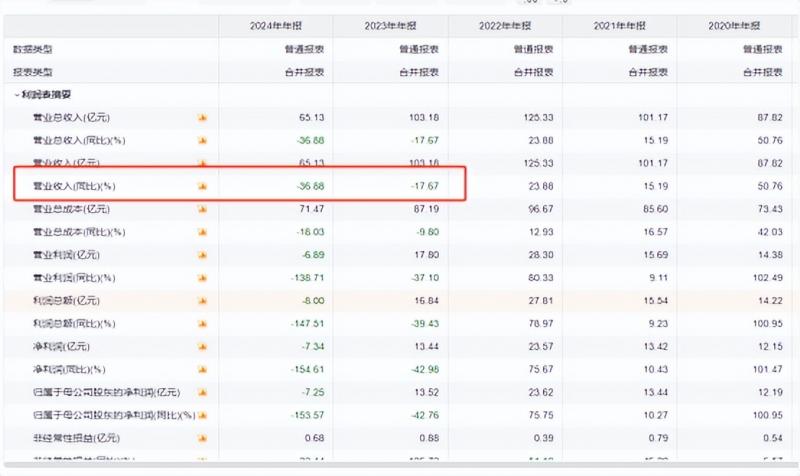Click value 12.15 in 净利润(亿元) row

pos(770,347)
